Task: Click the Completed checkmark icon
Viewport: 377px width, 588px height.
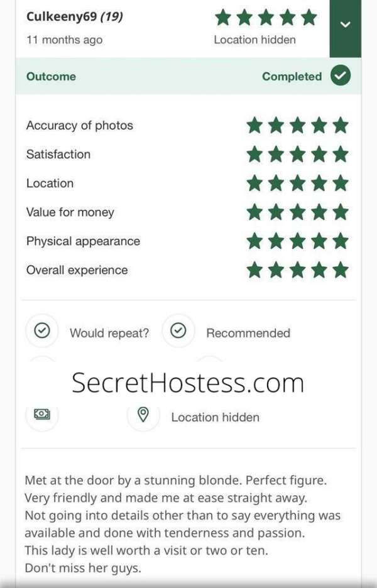Action: point(341,75)
